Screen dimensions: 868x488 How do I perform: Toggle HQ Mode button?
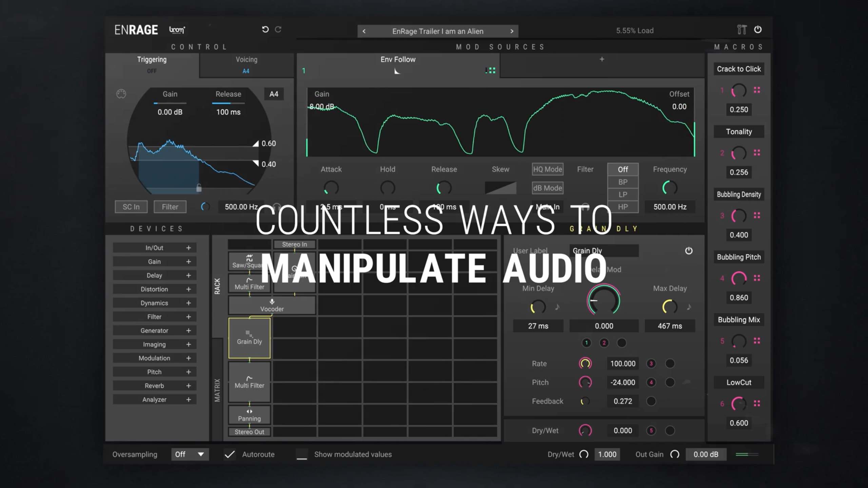[x=548, y=169]
